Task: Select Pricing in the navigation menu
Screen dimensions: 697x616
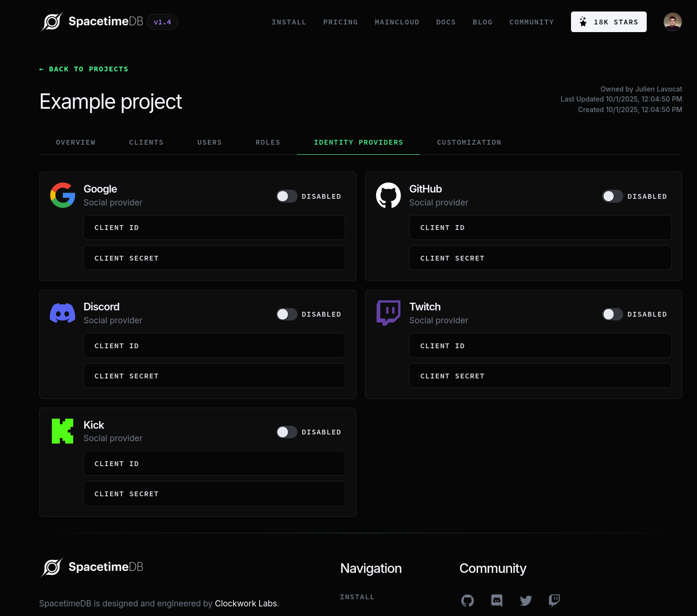Action: [341, 22]
